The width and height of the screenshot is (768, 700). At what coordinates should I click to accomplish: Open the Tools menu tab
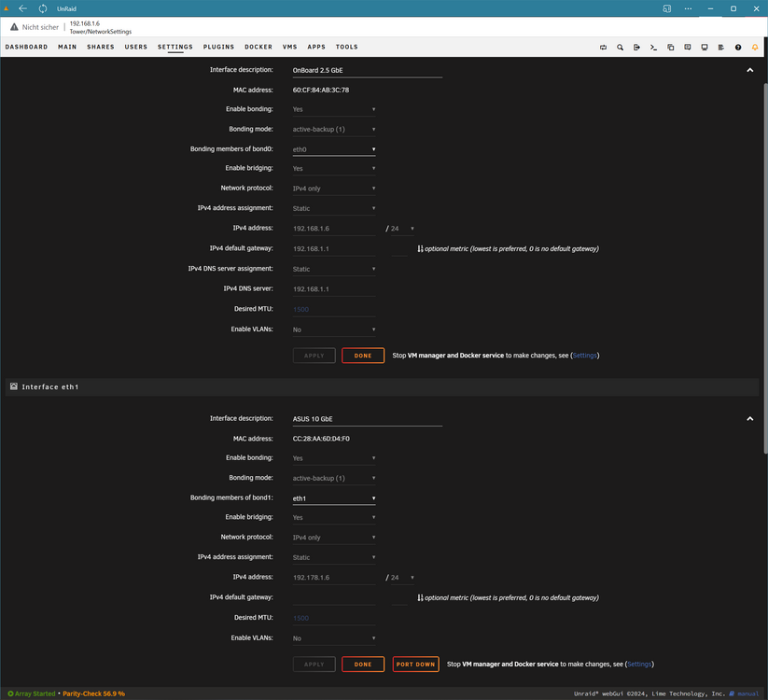point(346,47)
